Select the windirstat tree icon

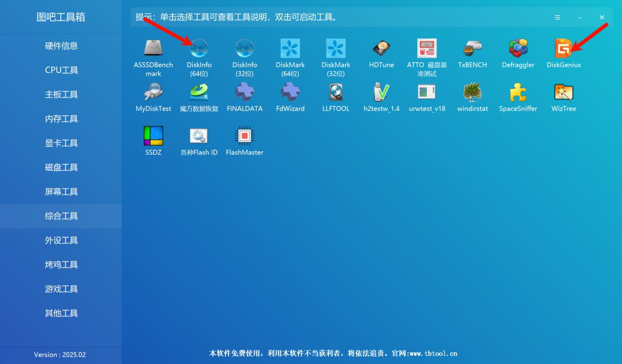[x=472, y=92]
